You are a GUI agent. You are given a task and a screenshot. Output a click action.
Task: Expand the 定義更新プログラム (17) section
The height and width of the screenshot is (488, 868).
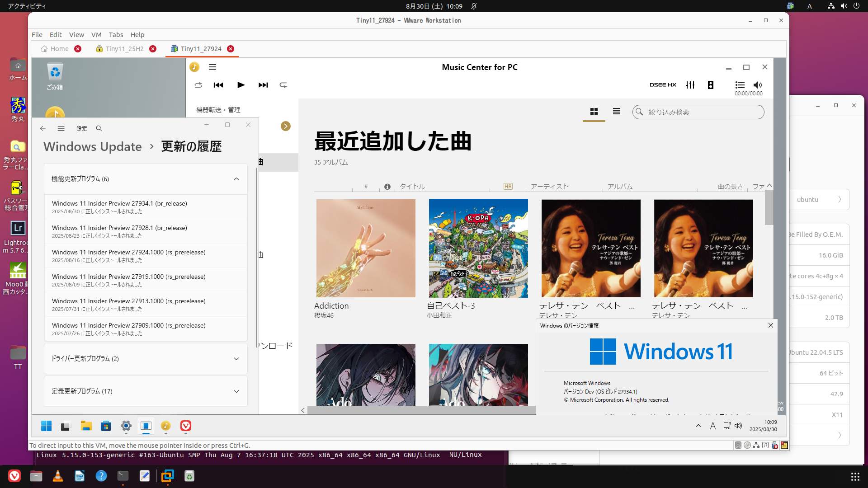[146, 391]
